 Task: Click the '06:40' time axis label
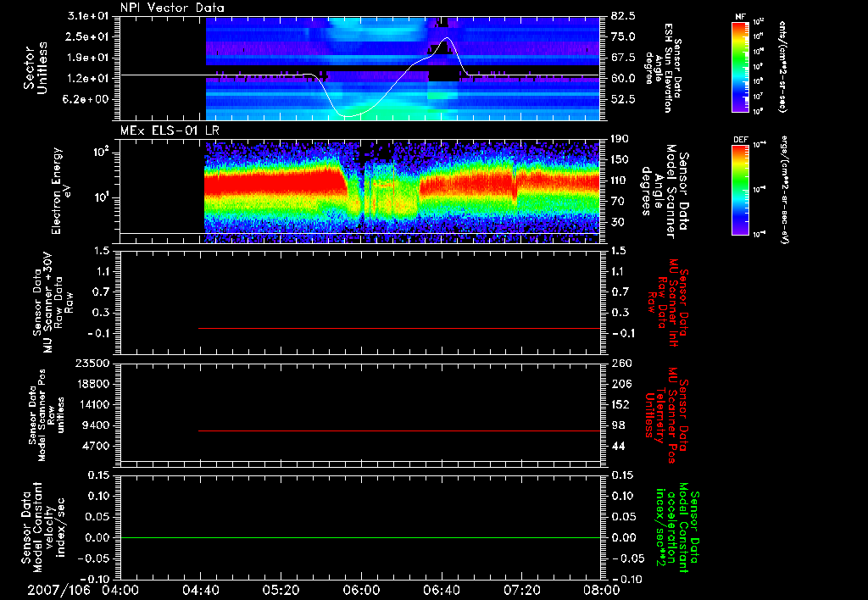(x=441, y=590)
